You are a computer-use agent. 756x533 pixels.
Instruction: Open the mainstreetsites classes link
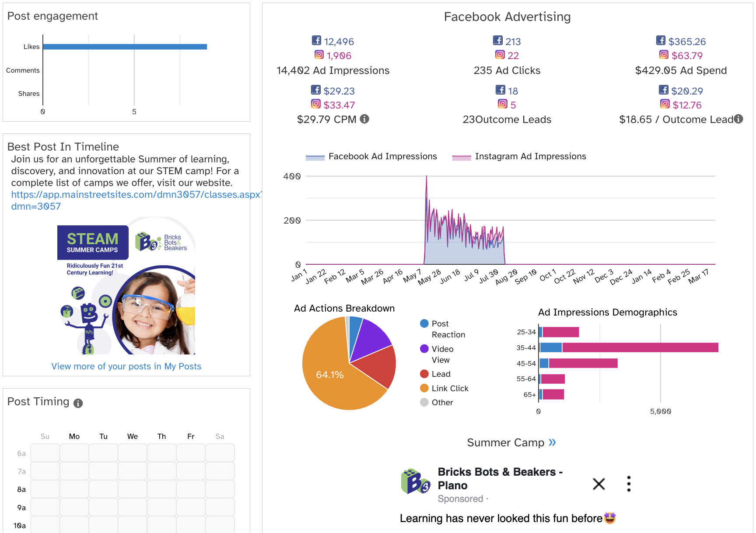(x=136, y=195)
